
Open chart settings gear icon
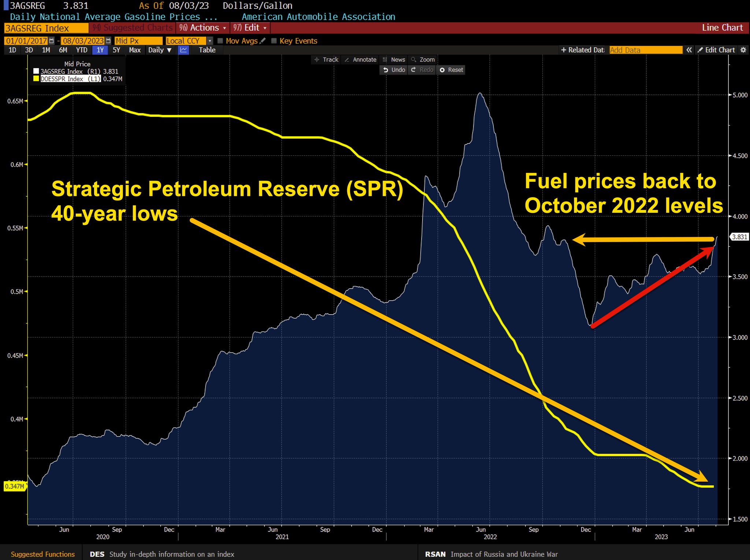pyautogui.click(x=743, y=50)
